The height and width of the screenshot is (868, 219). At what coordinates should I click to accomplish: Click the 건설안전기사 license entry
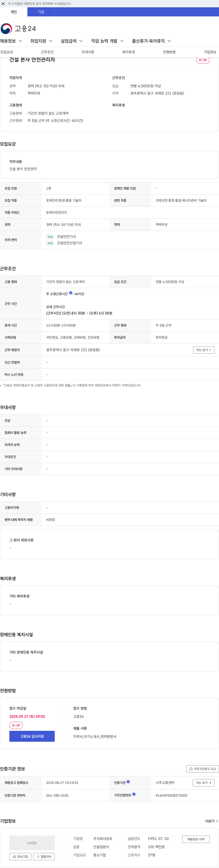pyautogui.click(x=66, y=237)
